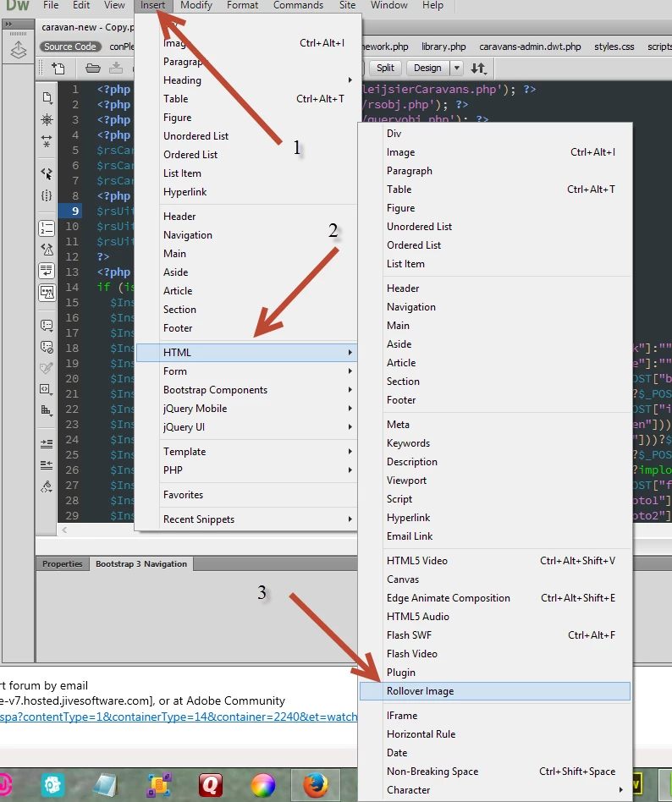
Task: Click File Management arrows icon
Action: 478,68
